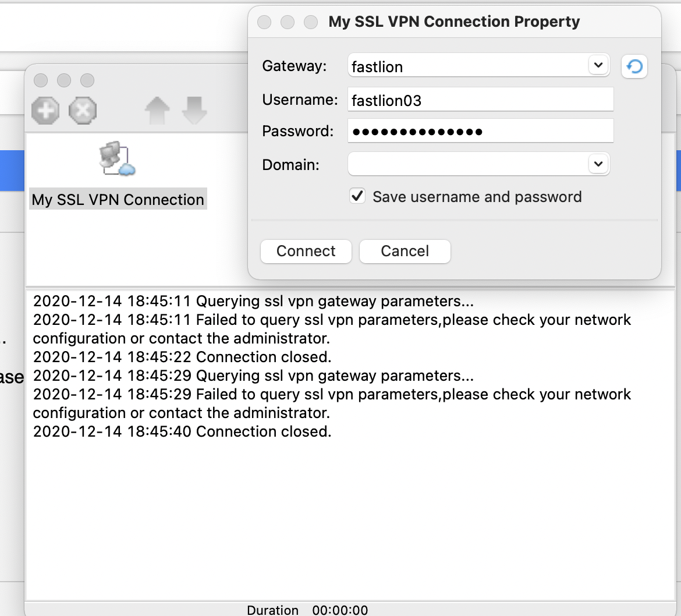Refresh the gateway list
Viewport: 681px width, 616px height.
[x=634, y=67]
